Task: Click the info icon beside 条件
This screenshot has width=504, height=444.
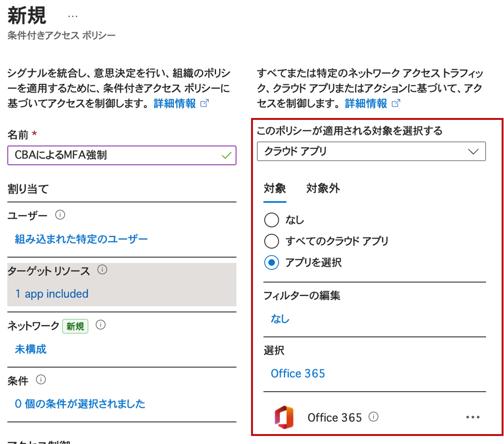Action: click(x=41, y=379)
